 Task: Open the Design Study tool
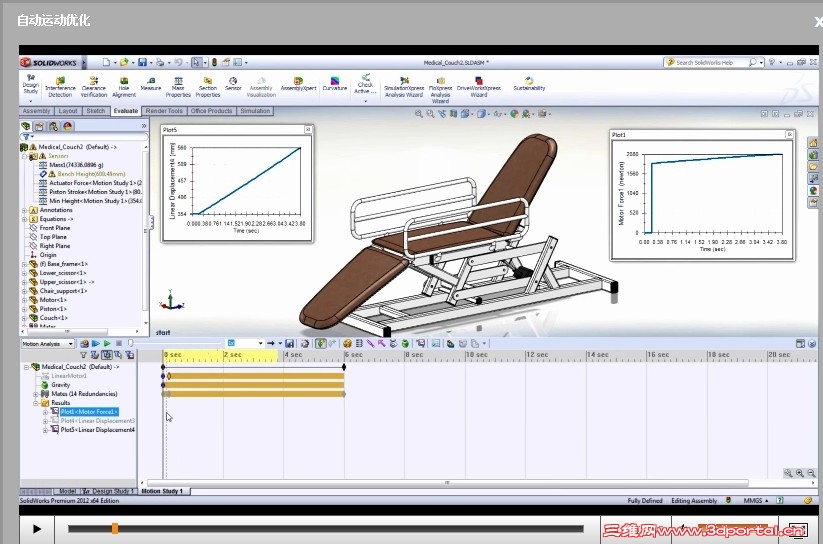pos(30,84)
